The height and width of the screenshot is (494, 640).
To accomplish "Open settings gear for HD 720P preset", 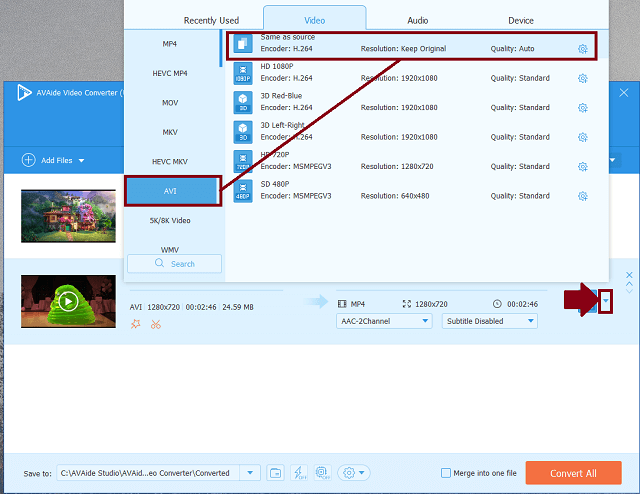I will pyautogui.click(x=582, y=167).
